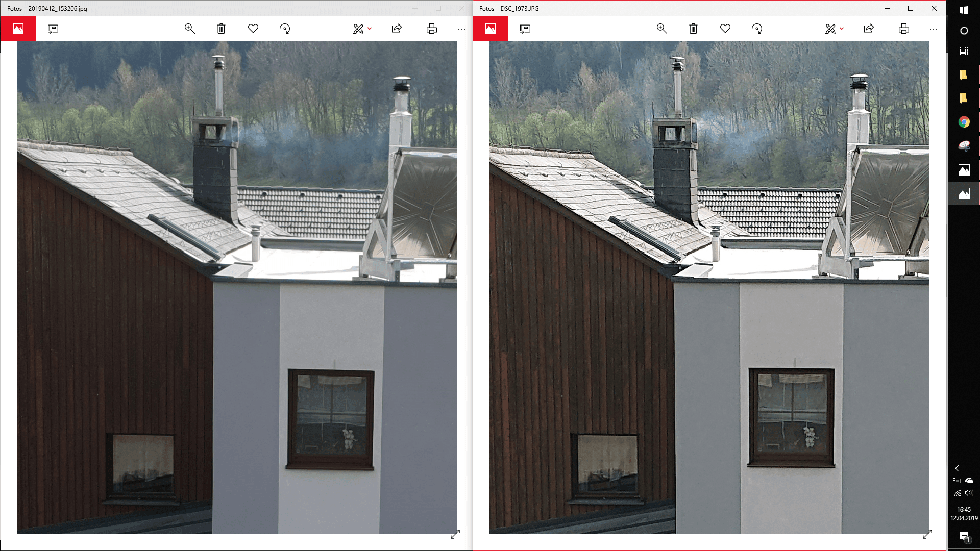
Task: Delete the 20190412_153206.jpg photo
Action: [x=221, y=29]
